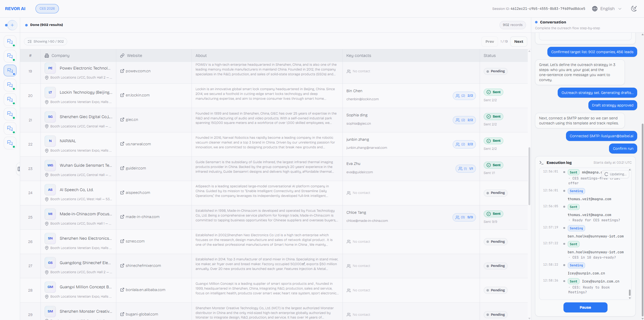The height and width of the screenshot is (320, 644).
Task: Open the Showing 1-50 / 902 filter
Action: [46, 42]
